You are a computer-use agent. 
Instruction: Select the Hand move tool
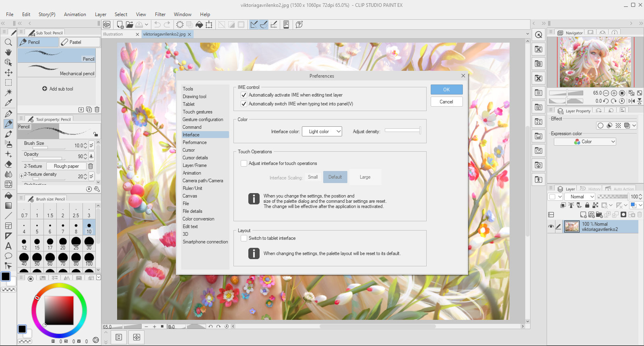tap(8, 52)
